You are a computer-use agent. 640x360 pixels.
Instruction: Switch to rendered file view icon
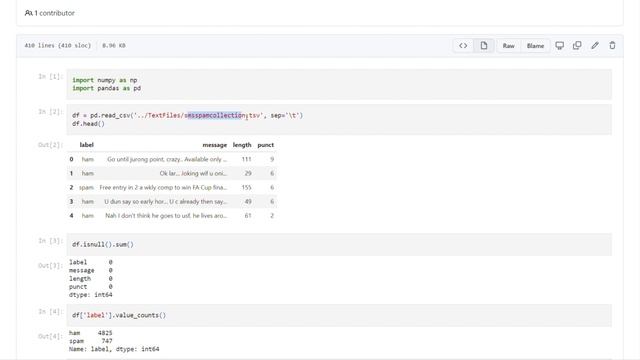click(484, 46)
